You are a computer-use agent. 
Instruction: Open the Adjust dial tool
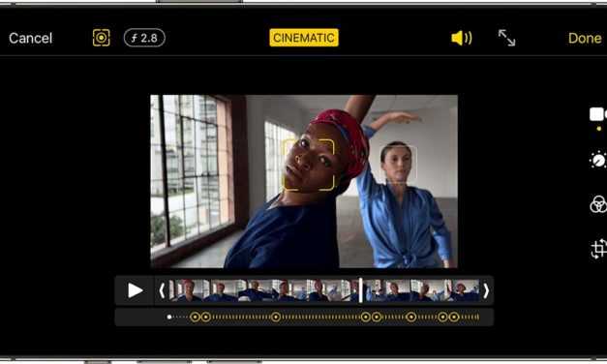tap(598, 159)
